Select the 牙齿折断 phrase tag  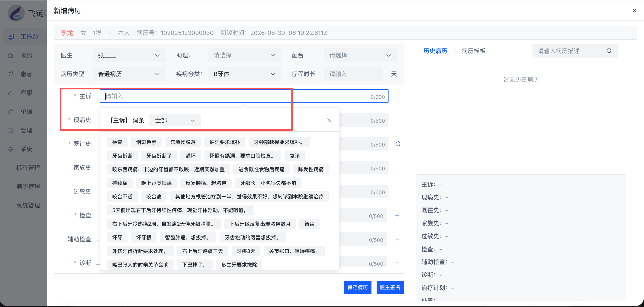(122, 156)
